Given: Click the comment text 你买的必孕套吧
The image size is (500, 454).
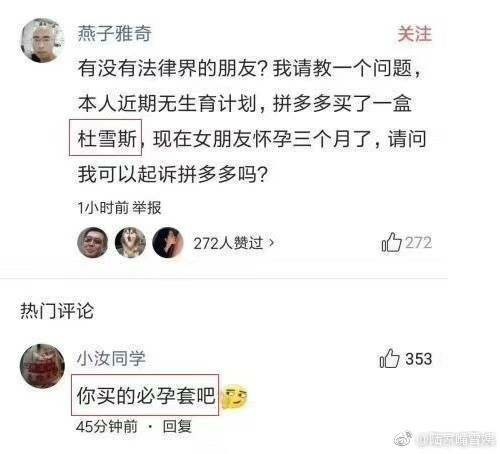Looking at the screenshot, I should 145,395.
